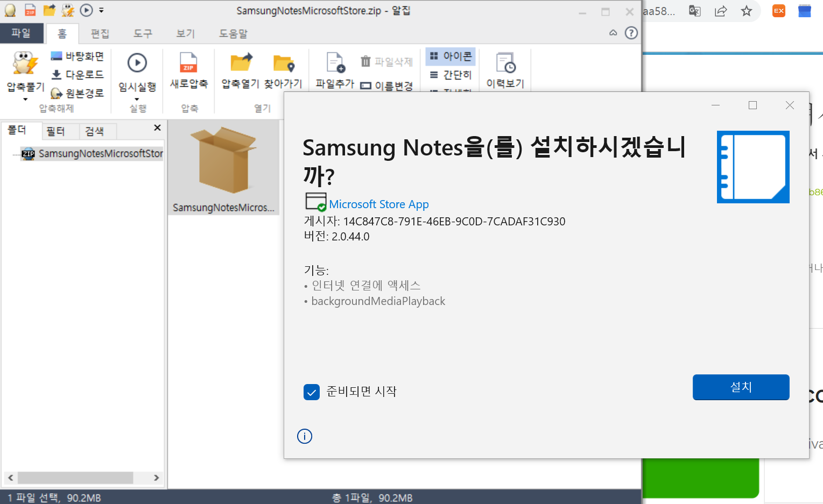Switch to the 도움말 ribbon tab
The width and height of the screenshot is (823, 504).
point(233,33)
